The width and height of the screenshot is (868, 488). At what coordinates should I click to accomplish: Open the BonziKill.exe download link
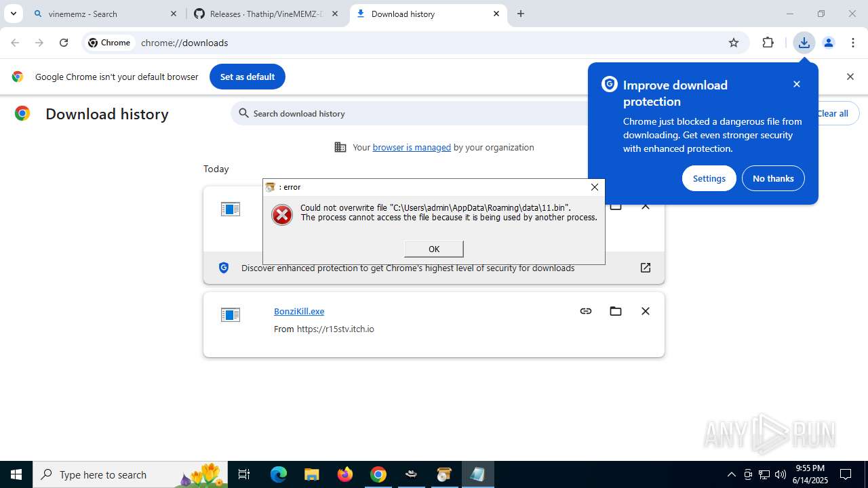pos(299,311)
